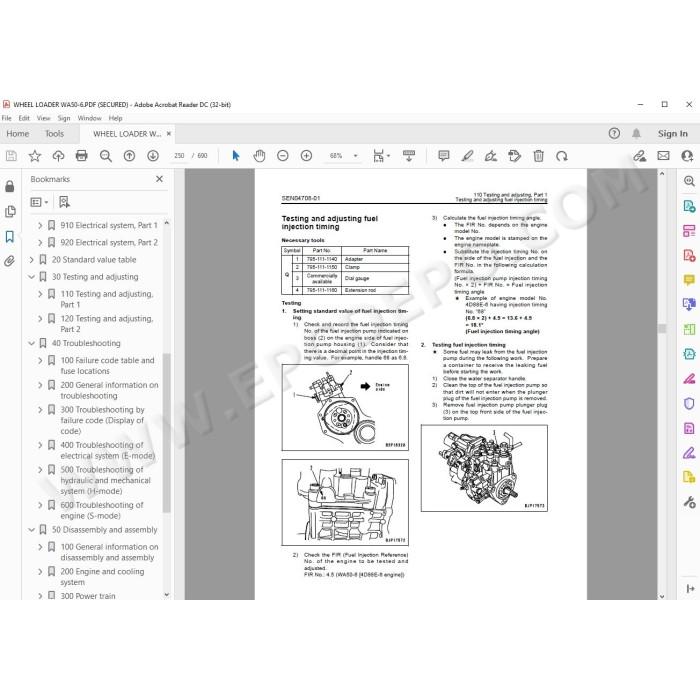Select the highlight text pen tool

tap(467, 156)
